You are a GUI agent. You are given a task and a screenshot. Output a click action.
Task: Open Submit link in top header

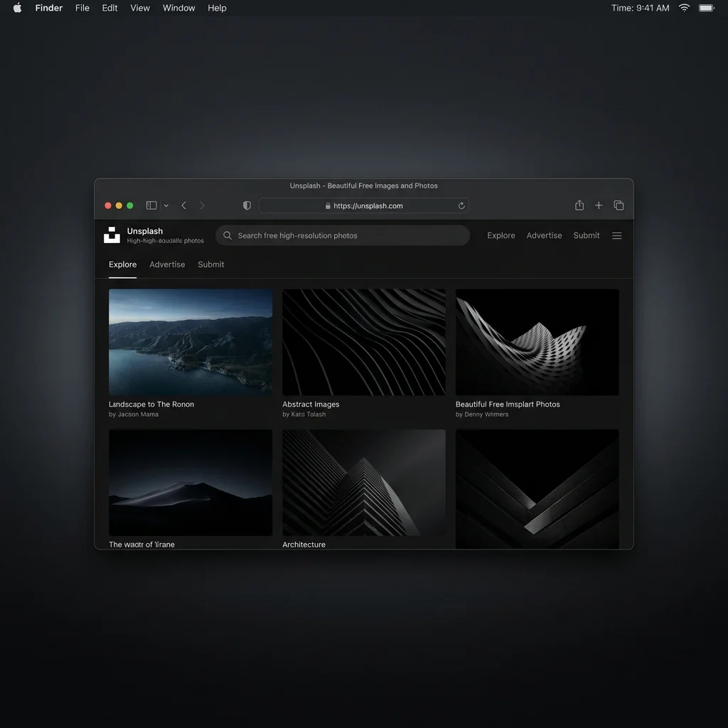(587, 235)
